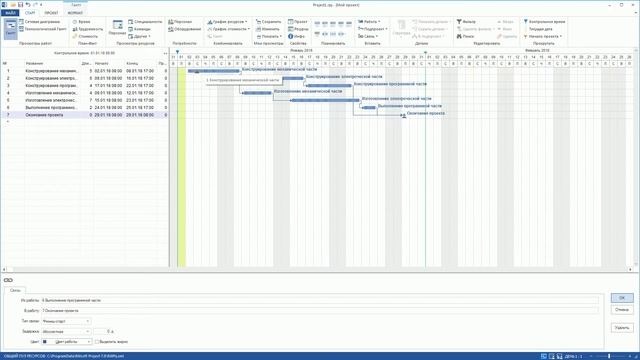Open the Поиск search tool

click(465, 36)
